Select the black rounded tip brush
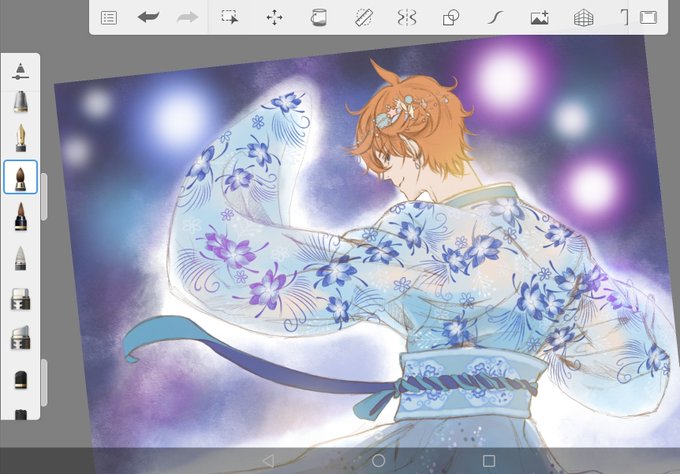Screen dimensions: 680x474 coord(20,379)
